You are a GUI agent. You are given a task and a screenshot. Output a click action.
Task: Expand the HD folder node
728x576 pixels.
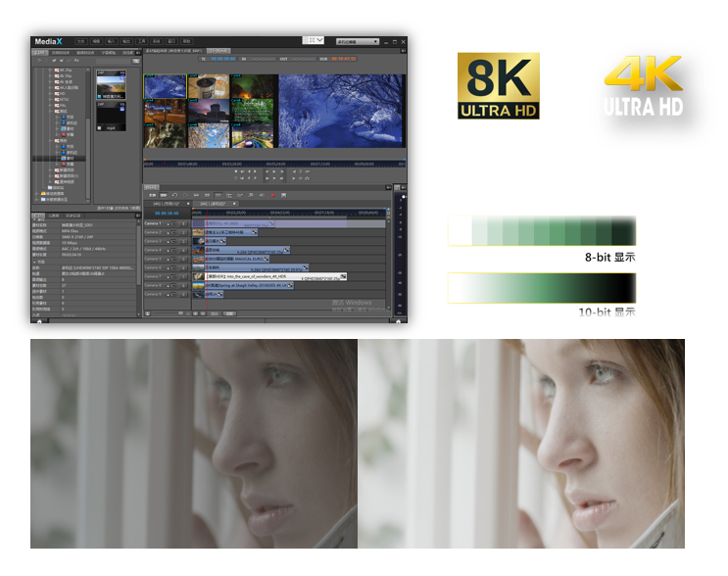(50, 93)
